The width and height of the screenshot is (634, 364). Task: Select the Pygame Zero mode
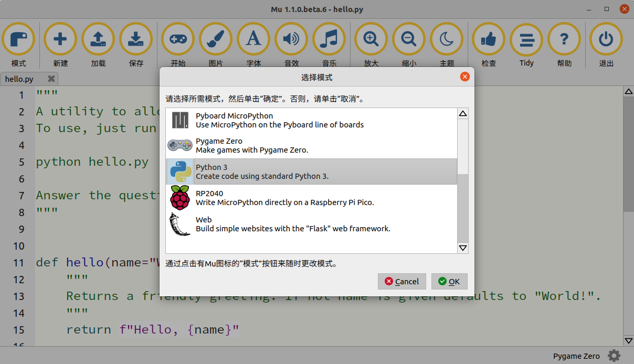click(x=312, y=145)
